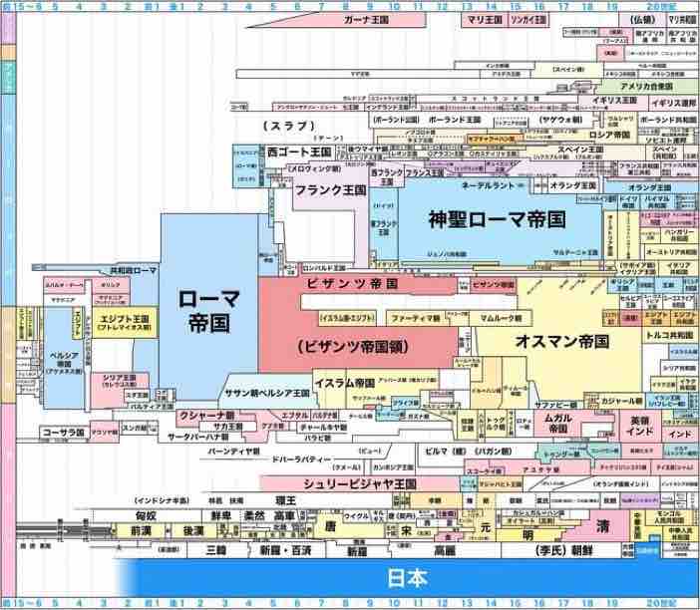
Task: Open the イスラム帝国 block
Action: pyautogui.click(x=344, y=384)
